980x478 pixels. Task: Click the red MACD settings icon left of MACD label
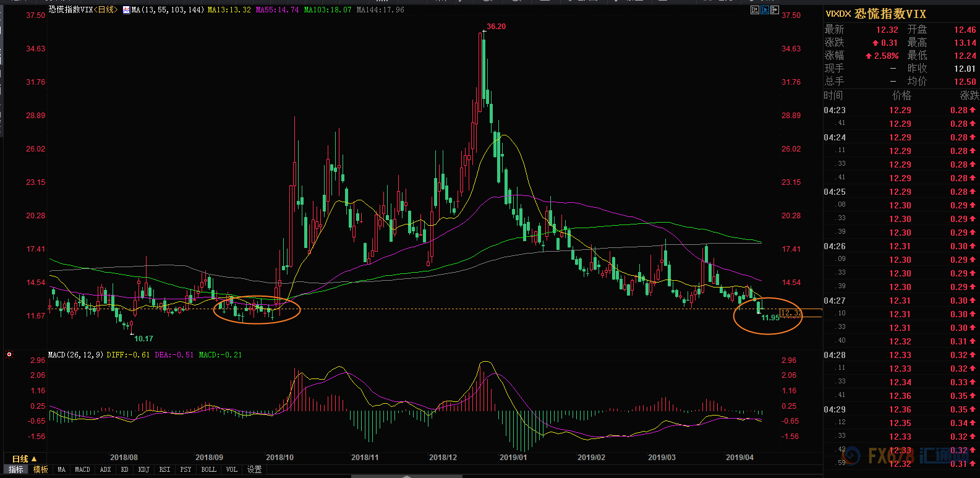[x=9, y=355]
